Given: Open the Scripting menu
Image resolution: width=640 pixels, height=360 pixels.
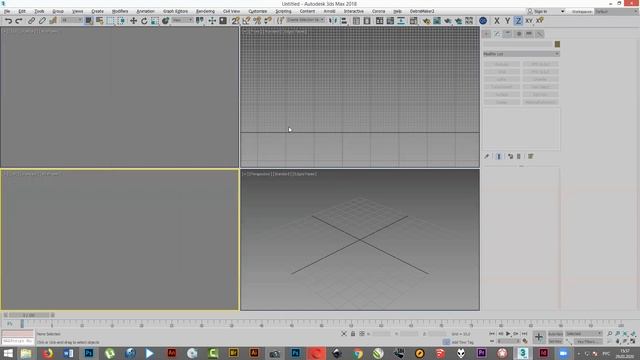Looking at the screenshot, I should pyautogui.click(x=283, y=11).
